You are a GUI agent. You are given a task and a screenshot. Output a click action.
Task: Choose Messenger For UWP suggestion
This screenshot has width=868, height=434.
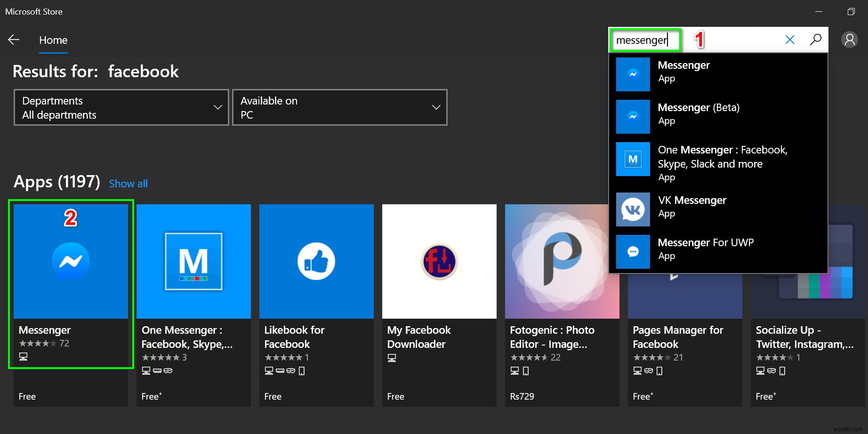(x=705, y=249)
